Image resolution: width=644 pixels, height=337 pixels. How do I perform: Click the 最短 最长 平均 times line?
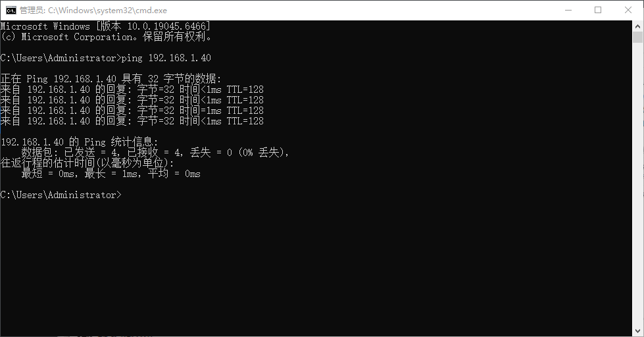click(x=111, y=173)
